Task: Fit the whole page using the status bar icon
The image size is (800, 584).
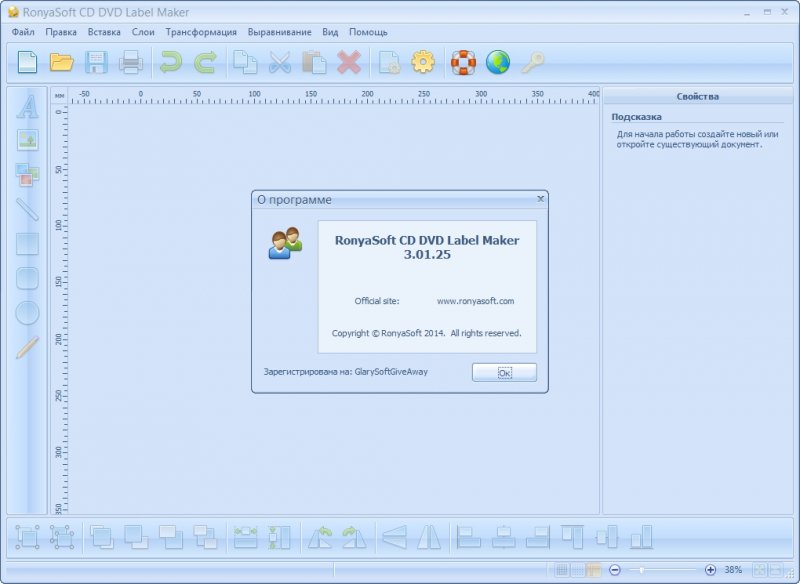Action: click(x=759, y=570)
